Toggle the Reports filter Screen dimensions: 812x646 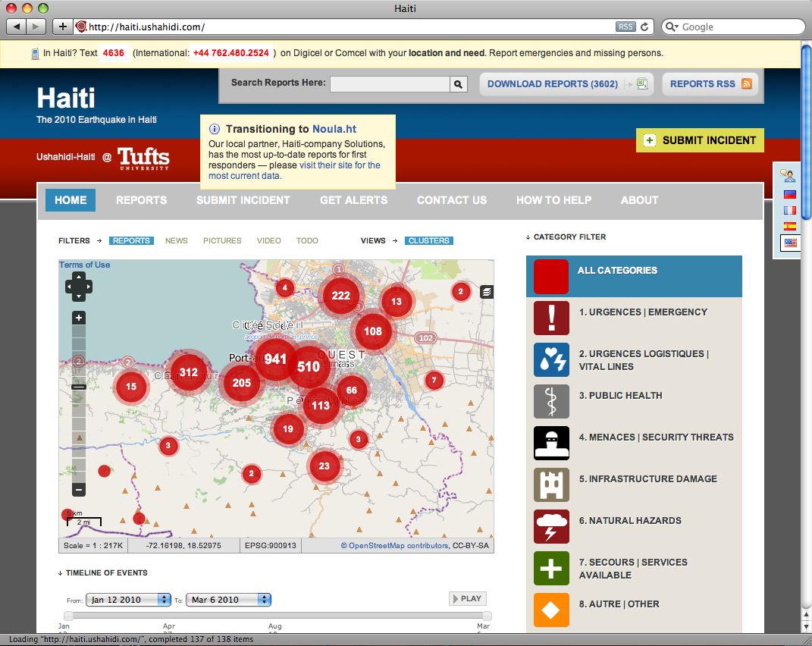131,240
